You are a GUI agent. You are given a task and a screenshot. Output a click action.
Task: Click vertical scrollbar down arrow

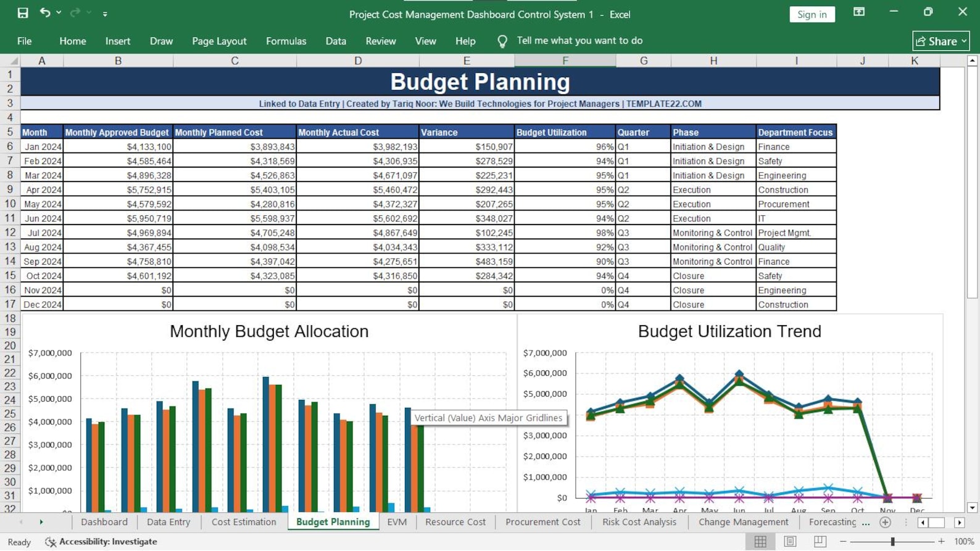pyautogui.click(x=972, y=508)
